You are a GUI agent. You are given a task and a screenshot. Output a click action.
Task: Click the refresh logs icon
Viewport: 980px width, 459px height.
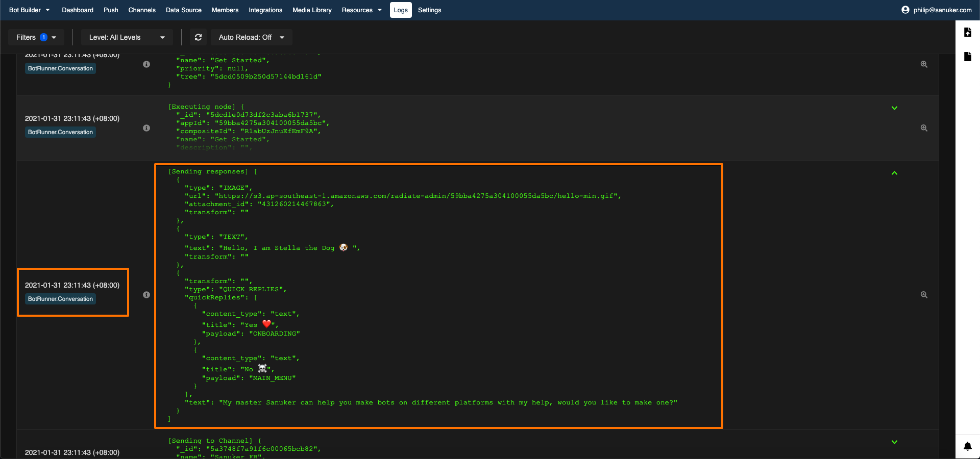click(198, 37)
